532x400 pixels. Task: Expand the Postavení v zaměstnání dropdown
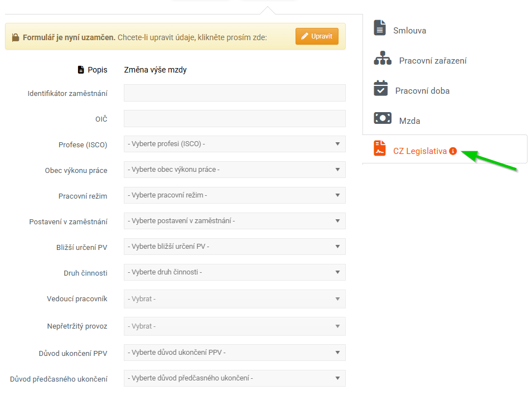pos(234,221)
